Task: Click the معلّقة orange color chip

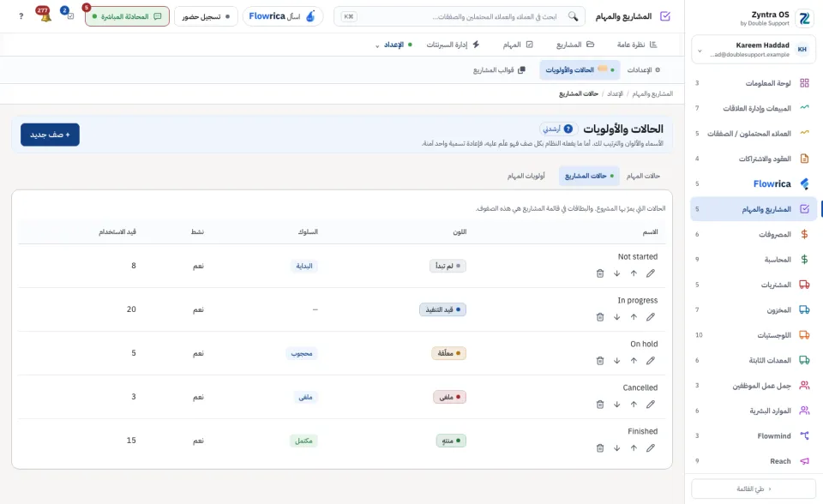Action: [448, 353]
